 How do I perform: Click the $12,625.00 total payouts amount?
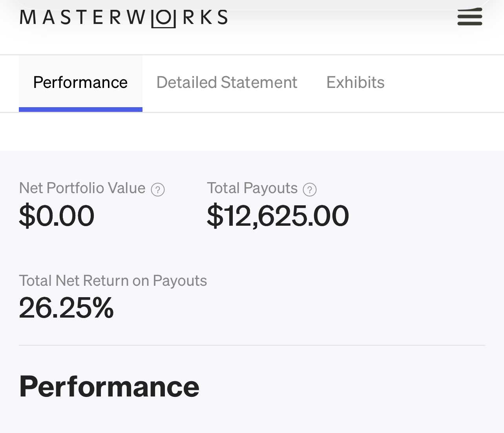tap(278, 216)
